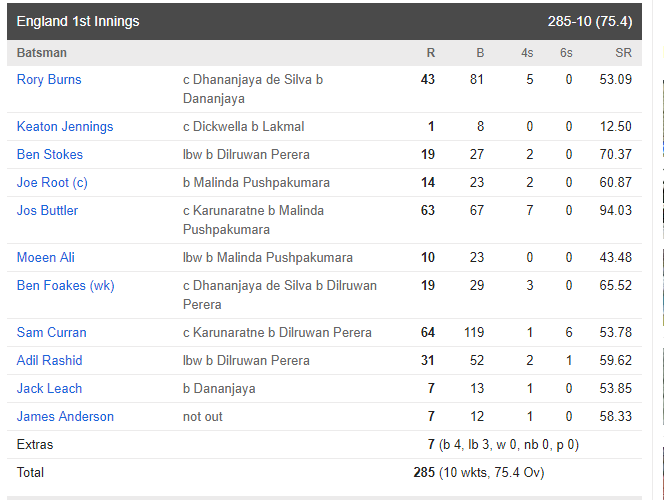Click the 4s column header
The height and width of the screenshot is (500, 664).
pyautogui.click(x=527, y=53)
